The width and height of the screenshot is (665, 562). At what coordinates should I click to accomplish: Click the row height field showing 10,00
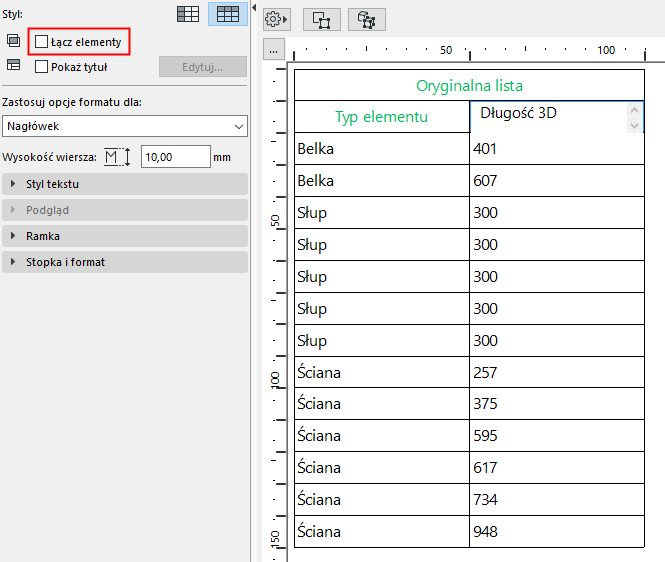(x=176, y=157)
